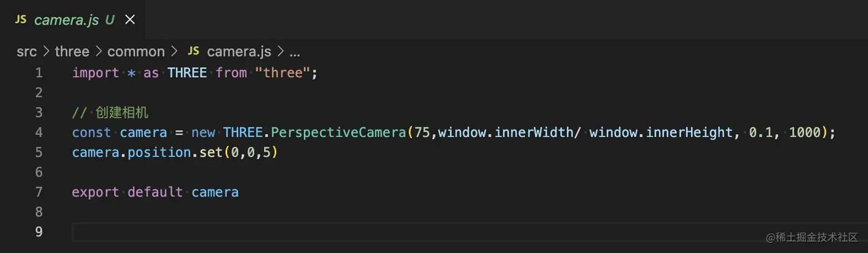Click line number 4 in gutter
The width and height of the screenshot is (868, 253).
point(38,133)
